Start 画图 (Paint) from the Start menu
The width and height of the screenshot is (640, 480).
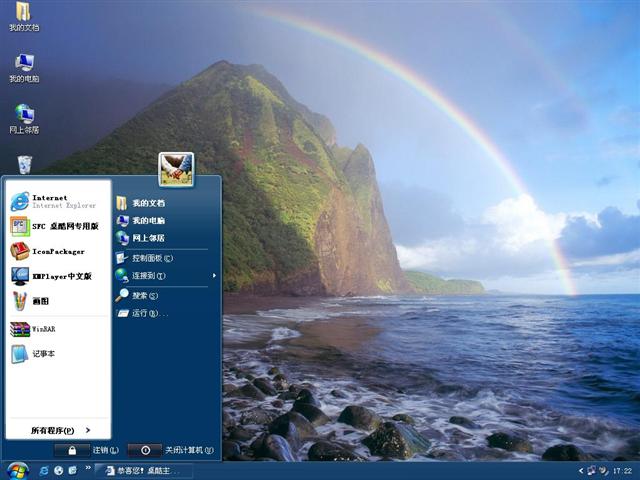tap(58, 301)
